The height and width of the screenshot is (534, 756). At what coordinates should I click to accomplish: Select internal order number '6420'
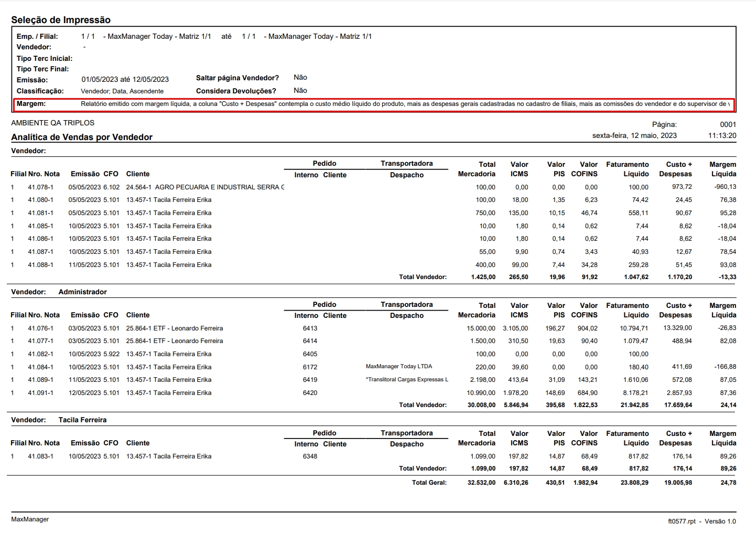[x=310, y=393]
